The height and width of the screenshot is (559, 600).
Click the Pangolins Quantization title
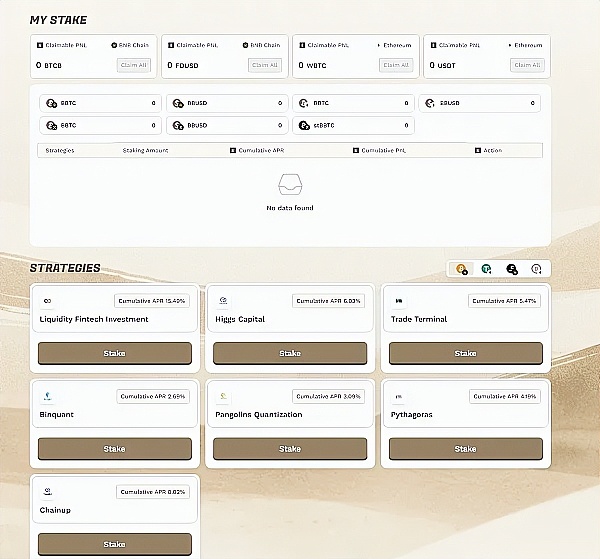pos(259,414)
